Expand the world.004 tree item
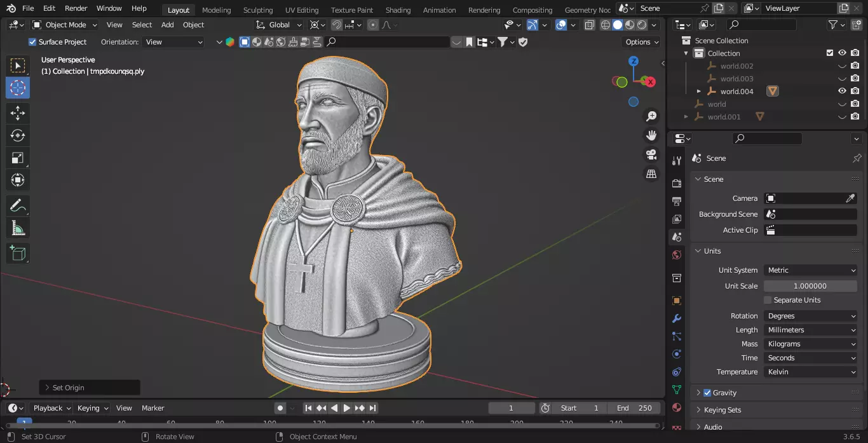This screenshot has width=868, height=443. coord(699,92)
